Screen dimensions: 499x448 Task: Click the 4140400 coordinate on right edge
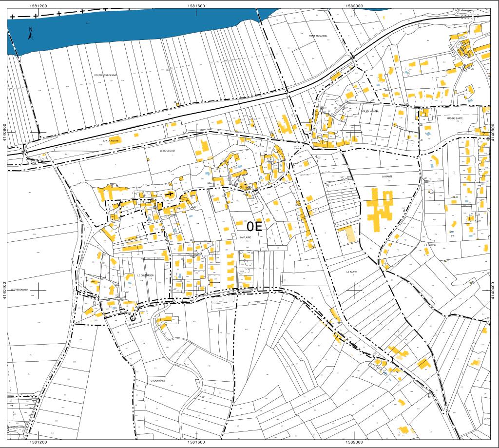click(493, 290)
